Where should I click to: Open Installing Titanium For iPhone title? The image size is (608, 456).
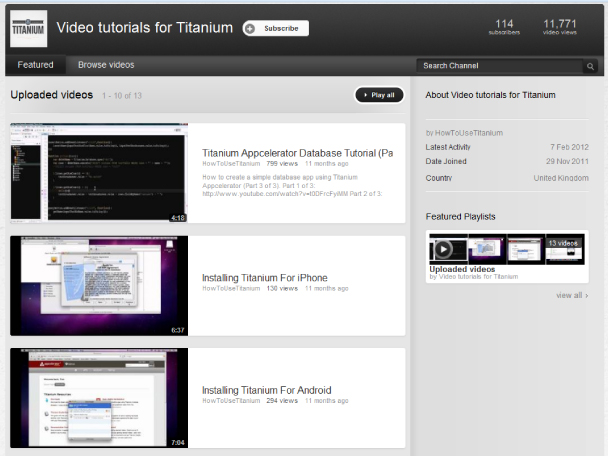click(x=264, y=278)
